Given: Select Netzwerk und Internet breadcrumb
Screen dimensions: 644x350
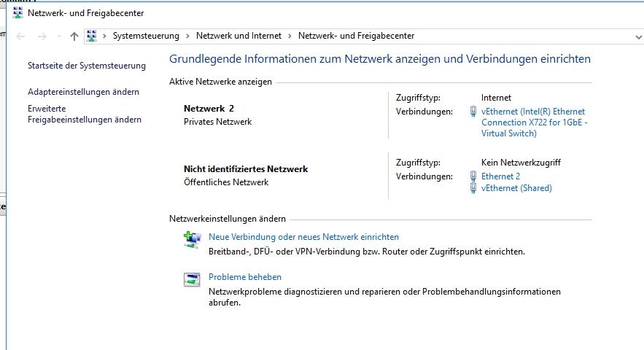Looking at the screenshot, I should coord(238,36).
